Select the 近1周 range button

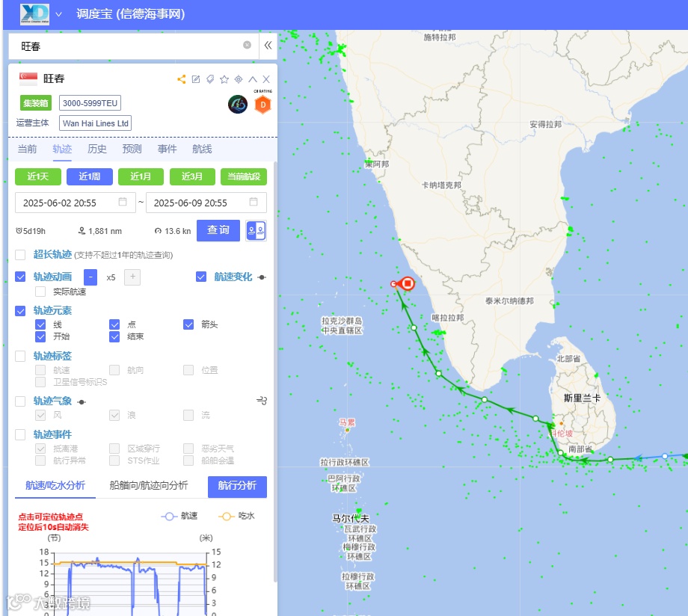[90, 177]
